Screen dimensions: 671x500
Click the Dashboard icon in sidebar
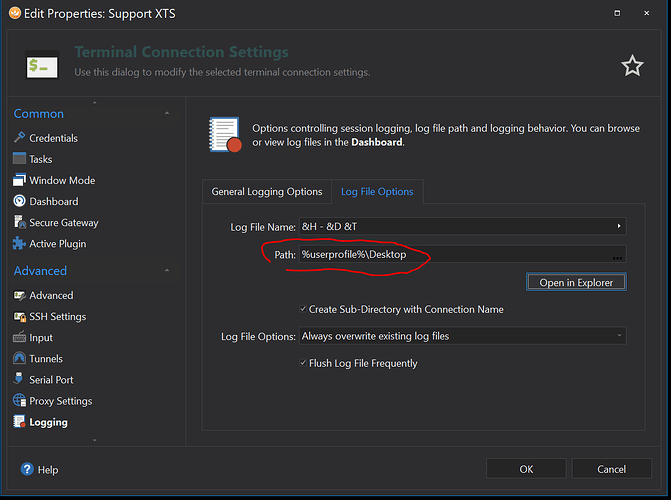tap(20, 201)
